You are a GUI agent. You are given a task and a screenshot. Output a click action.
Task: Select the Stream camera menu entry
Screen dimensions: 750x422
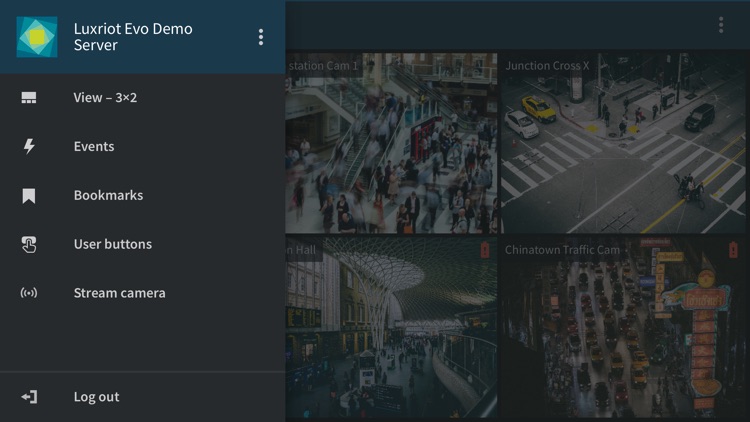[143, 293]
